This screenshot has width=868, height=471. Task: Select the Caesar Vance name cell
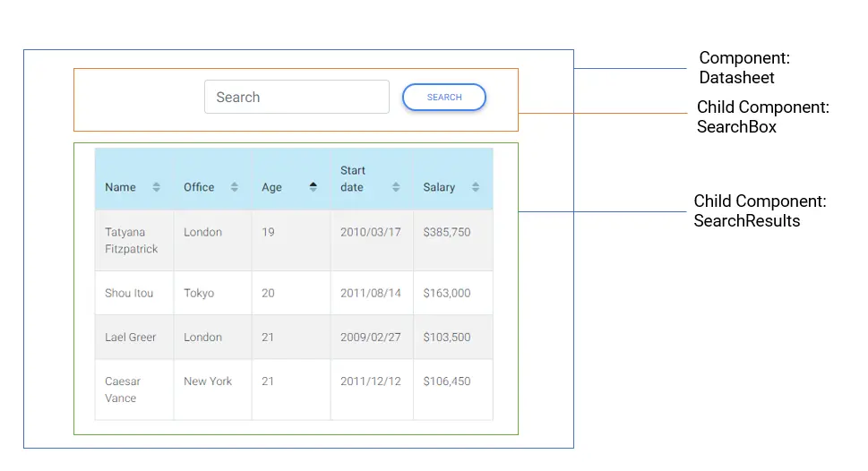click(x=134, y=390)
